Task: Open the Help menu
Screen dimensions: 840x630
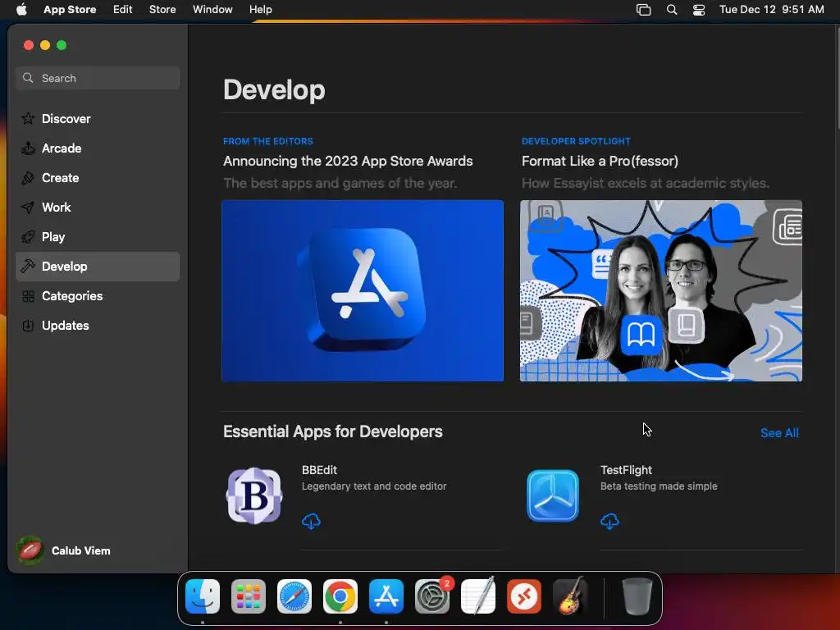Action: (x=260, y=10)
